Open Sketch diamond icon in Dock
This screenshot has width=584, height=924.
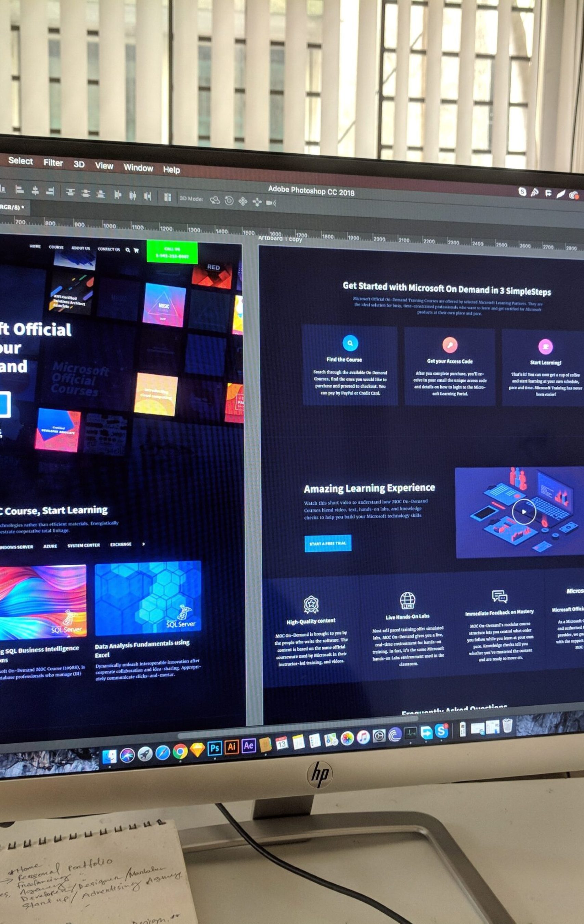click(x=197, y=750)
